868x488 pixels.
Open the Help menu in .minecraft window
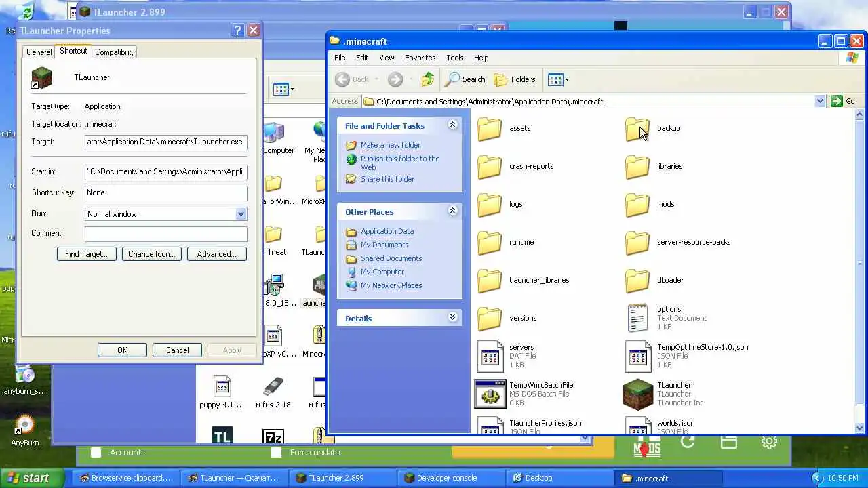(481, 58)
